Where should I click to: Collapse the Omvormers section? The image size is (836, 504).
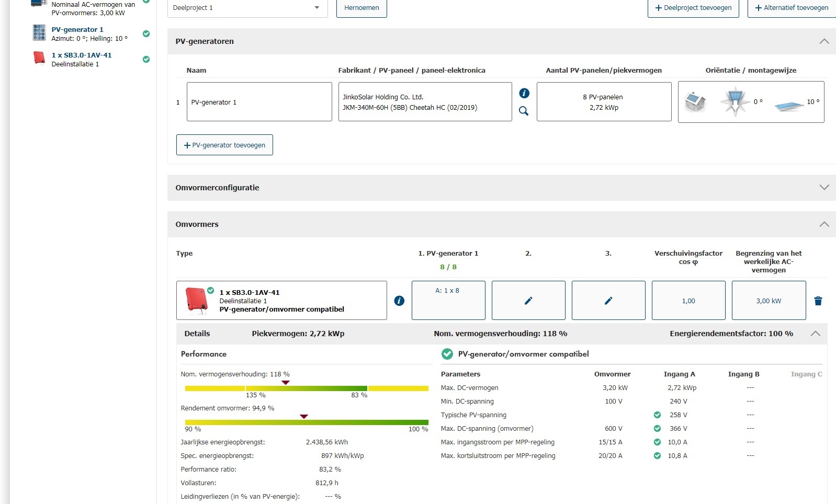tap(824, 224)
